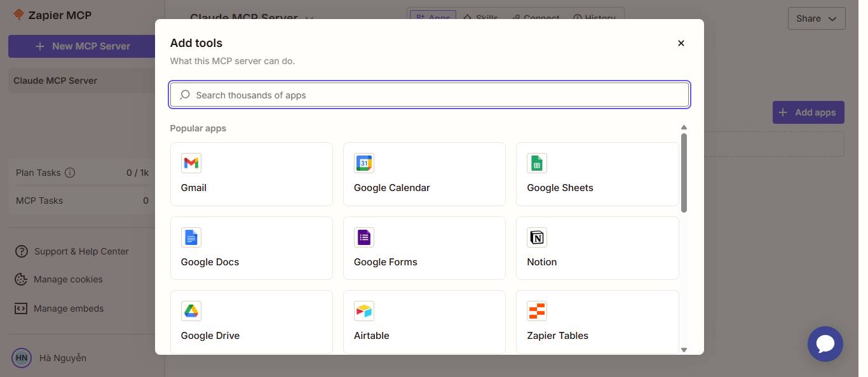
Task: Open the Claude MCP Server title dropdown
Action: tap(309, 18)
